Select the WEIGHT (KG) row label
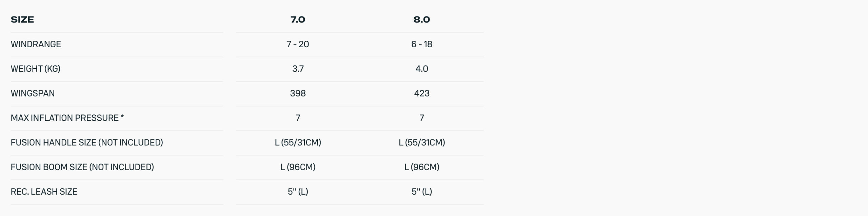The image size is (868, 216). [36, 69]
